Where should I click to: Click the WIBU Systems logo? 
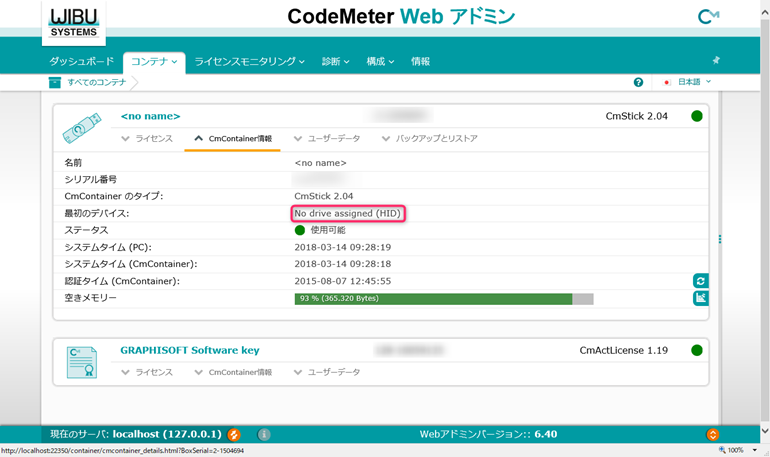coord(74,23)
